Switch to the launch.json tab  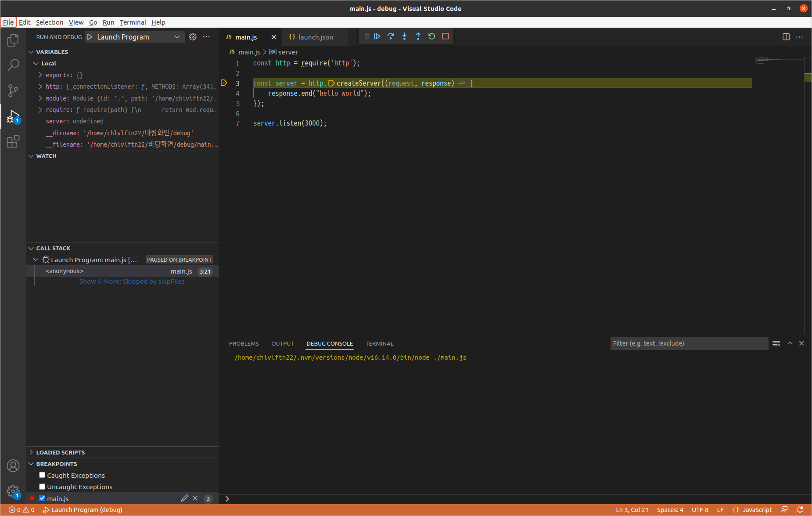(316, 37)
